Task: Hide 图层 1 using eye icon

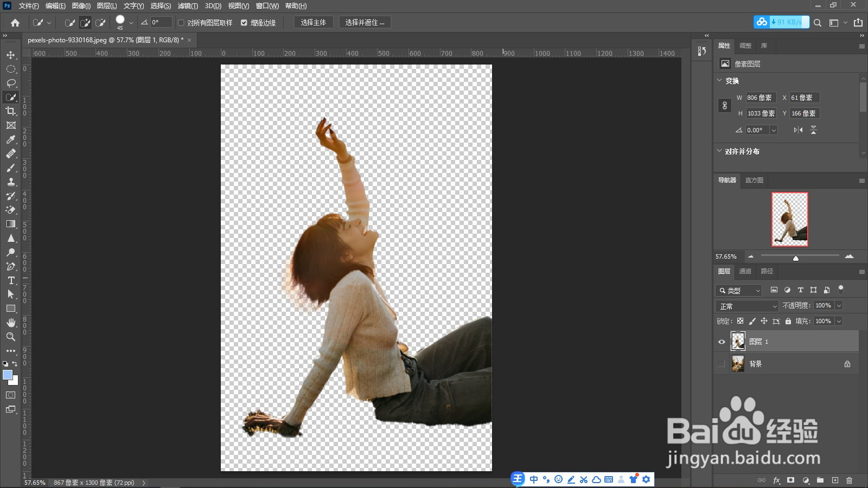Action: coord(722,342)
